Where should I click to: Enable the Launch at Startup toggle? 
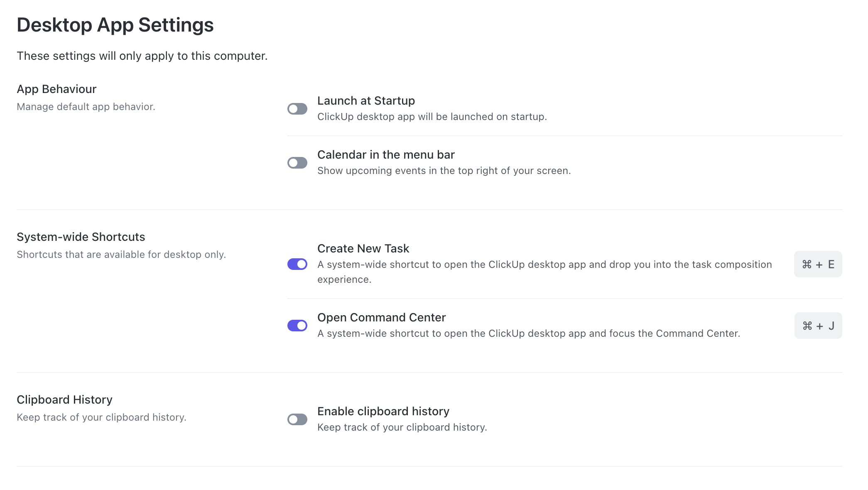click(297, 109)
